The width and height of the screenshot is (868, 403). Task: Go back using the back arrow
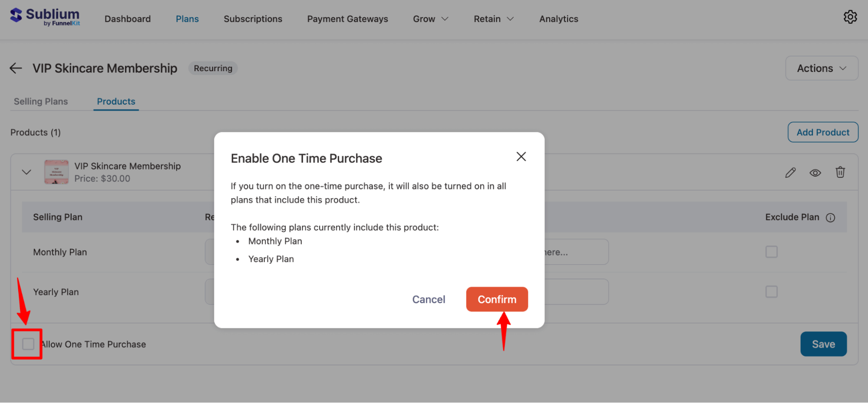point(15,68)
